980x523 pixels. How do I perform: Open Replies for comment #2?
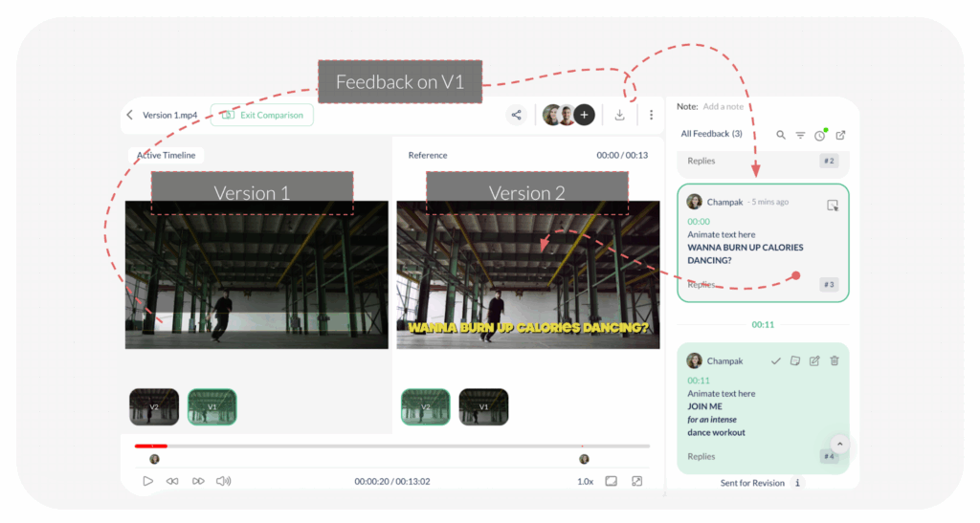pos(702,161)
